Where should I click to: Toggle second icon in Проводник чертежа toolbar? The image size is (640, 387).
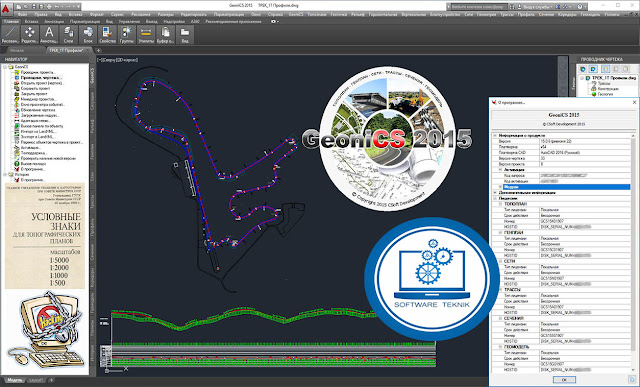point(593,69)
